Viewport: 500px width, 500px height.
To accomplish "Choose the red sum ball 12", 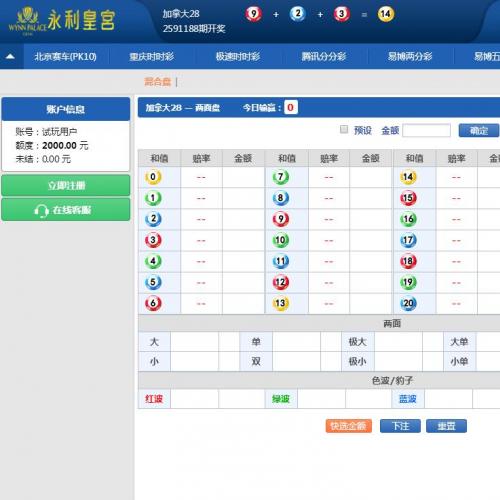I will click(281, 282).
